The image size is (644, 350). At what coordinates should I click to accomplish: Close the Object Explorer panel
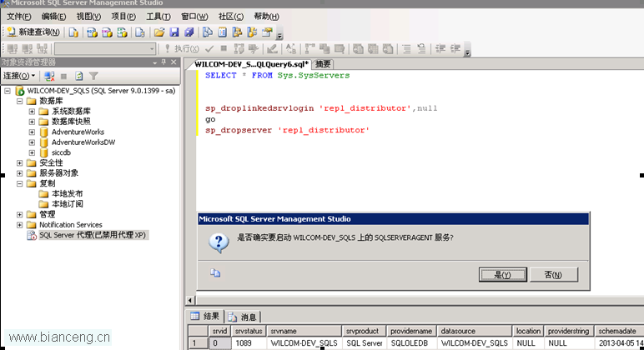[174, 62]
